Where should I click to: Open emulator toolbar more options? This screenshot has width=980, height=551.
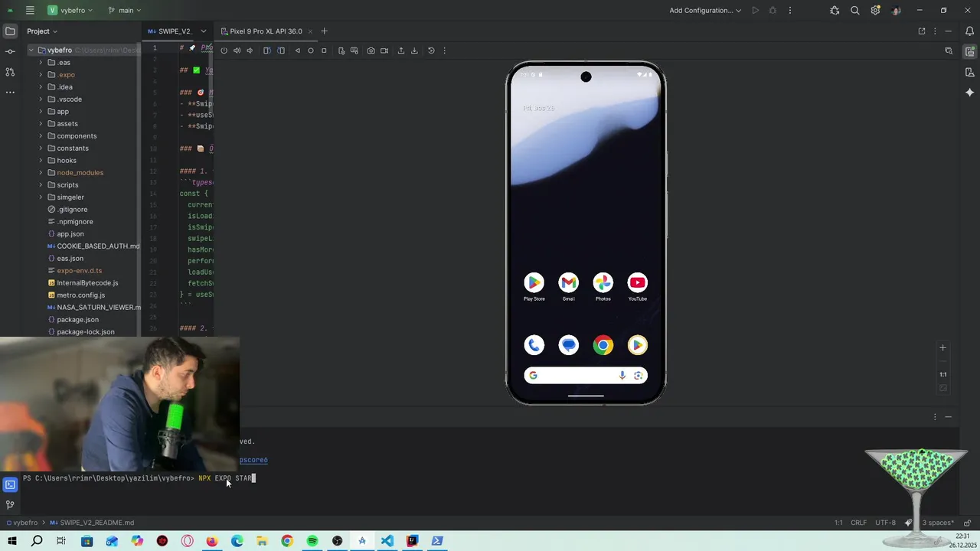click(x=444, y=51)
